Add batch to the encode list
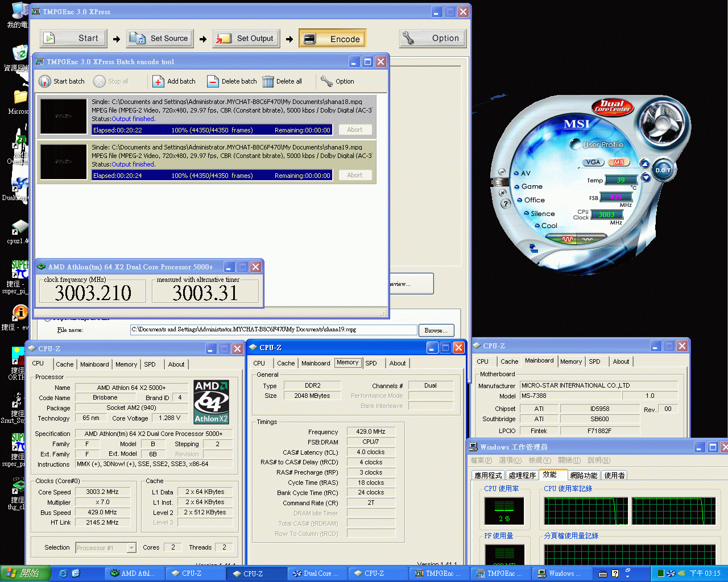Screen dimensions: 728x582 pos(175,81)
